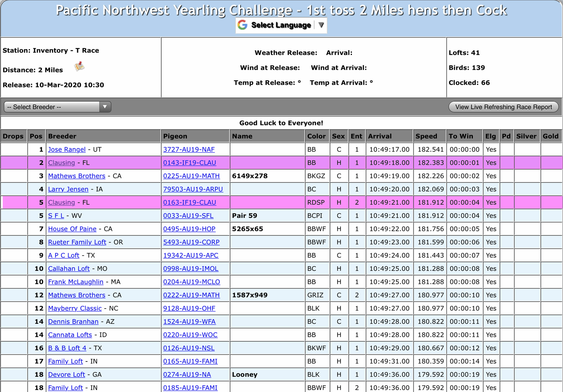Select the name 'Pair 59'
Viewport: 563px width, 392px height.
[x=244, y=216]
